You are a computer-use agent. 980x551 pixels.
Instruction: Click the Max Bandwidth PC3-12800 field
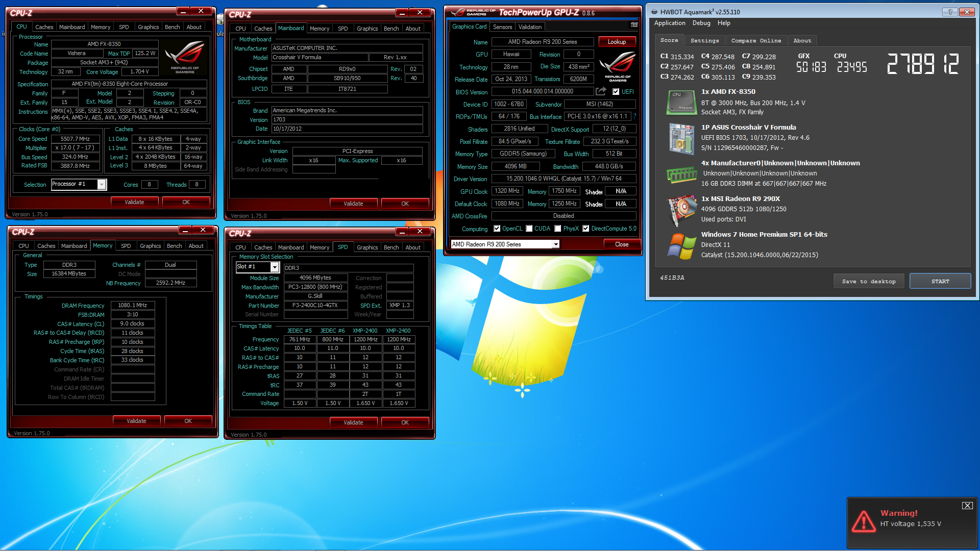(315, 287)
